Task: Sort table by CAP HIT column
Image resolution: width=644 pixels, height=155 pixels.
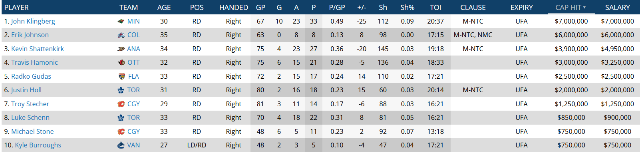Action: coord(570,8)
